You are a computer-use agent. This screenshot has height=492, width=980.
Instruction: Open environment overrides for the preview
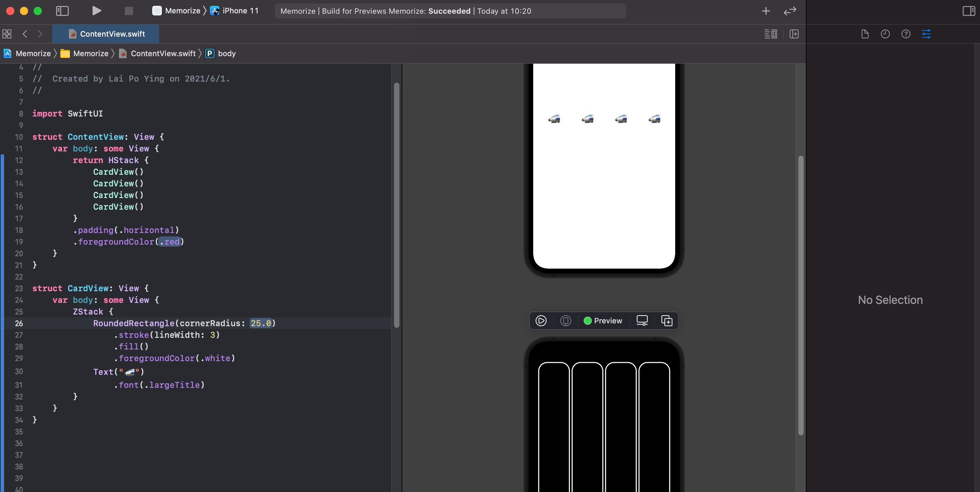[643, 321]
